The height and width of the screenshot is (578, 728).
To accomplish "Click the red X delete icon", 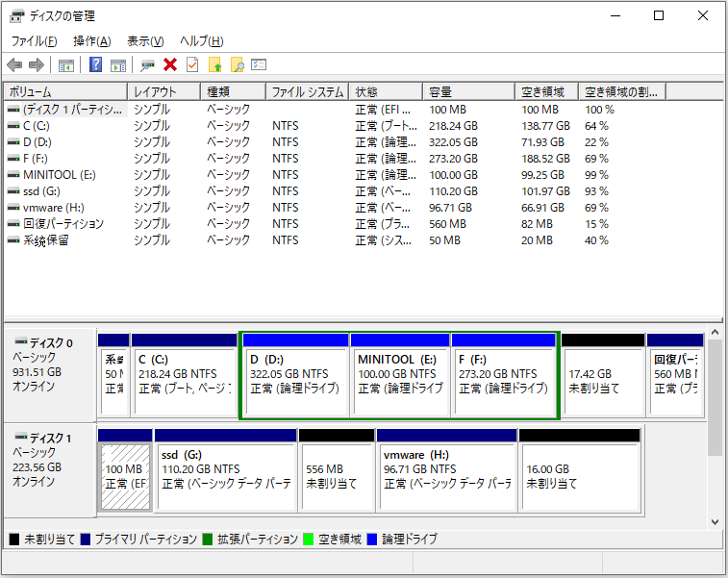I will (x=170, y=65).
